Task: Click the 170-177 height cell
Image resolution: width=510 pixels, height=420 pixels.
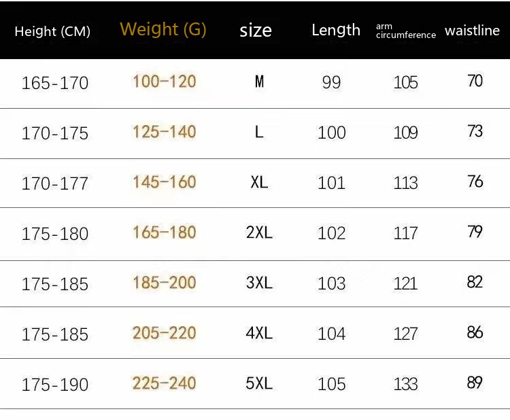Action: [x=55, y=183]
